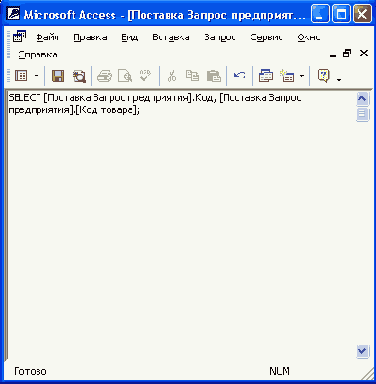Click the Save floppy disk icon
Viewport: 376px width, 384px height.
58,76
